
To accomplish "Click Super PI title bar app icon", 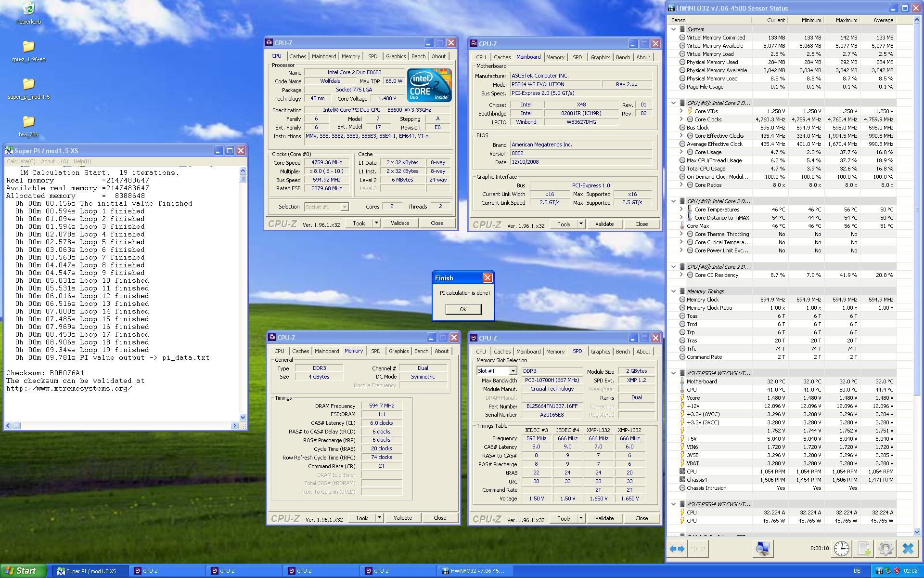I will pyautogui.click(x=9, y=151).
